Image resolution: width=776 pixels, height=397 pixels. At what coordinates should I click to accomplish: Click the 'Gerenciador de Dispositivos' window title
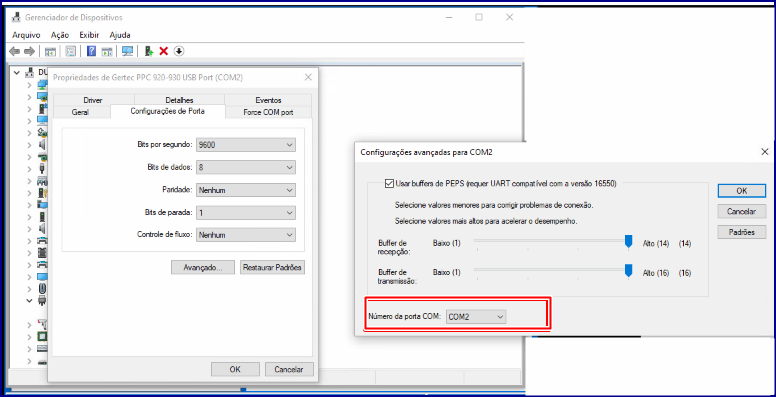(x=74, y=17)
